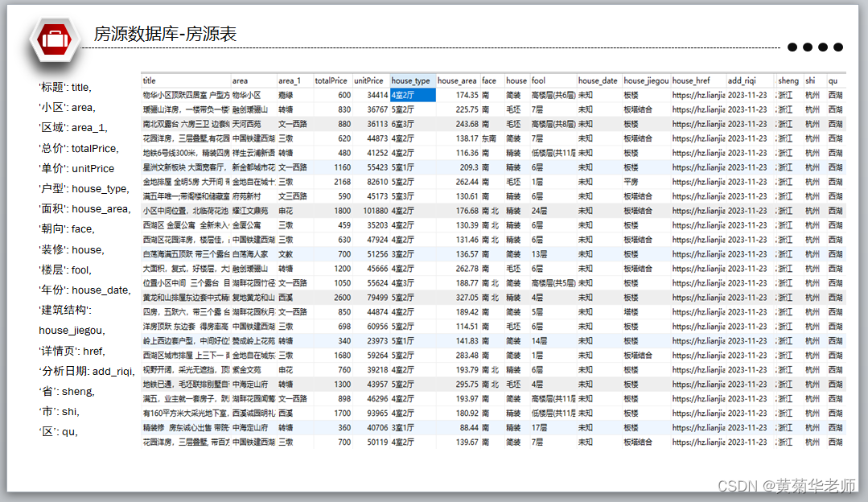This screenshot has width=868, height=502.
Task: Click the totalPrice cell '1200'
Action: coord(342,269)
